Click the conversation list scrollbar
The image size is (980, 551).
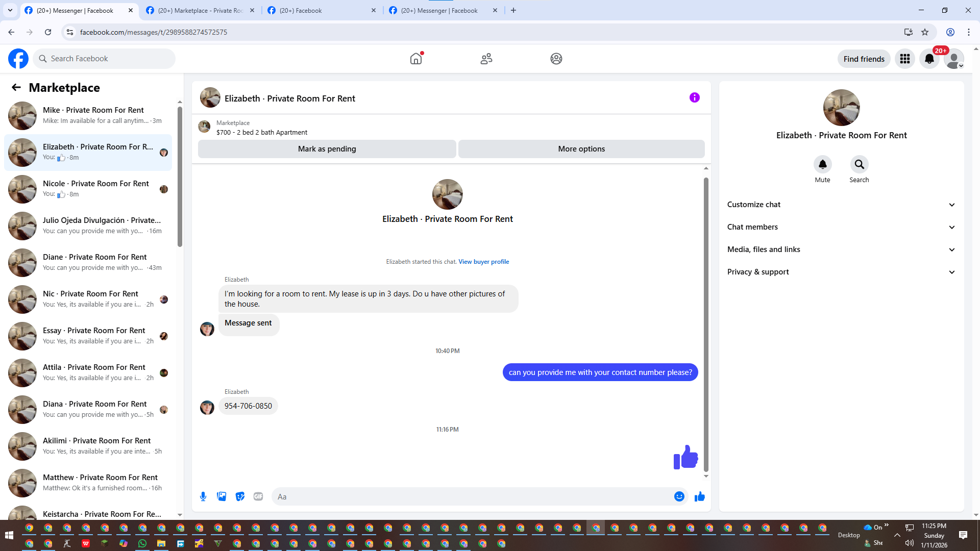(x=180, y=177)
